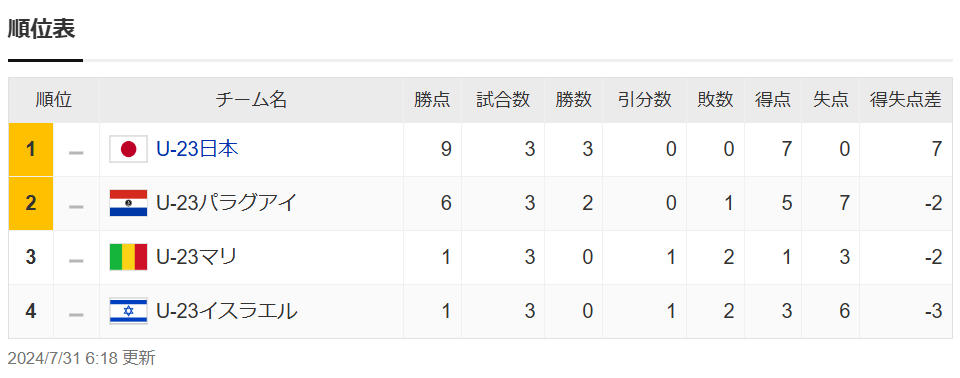Click the Japan flag icon
Viewport: 960px width, 378px height.
click(x=129, y=149)
